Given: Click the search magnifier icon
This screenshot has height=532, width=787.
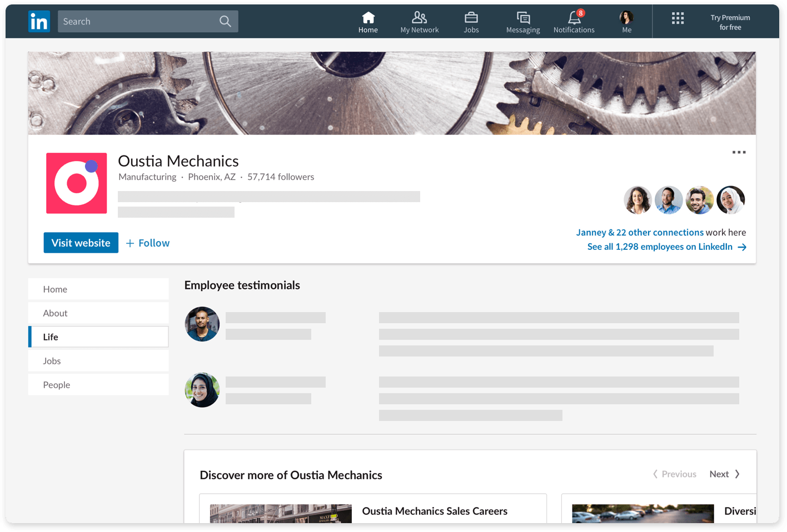Looking at the screenshot, I should point(225,21).
